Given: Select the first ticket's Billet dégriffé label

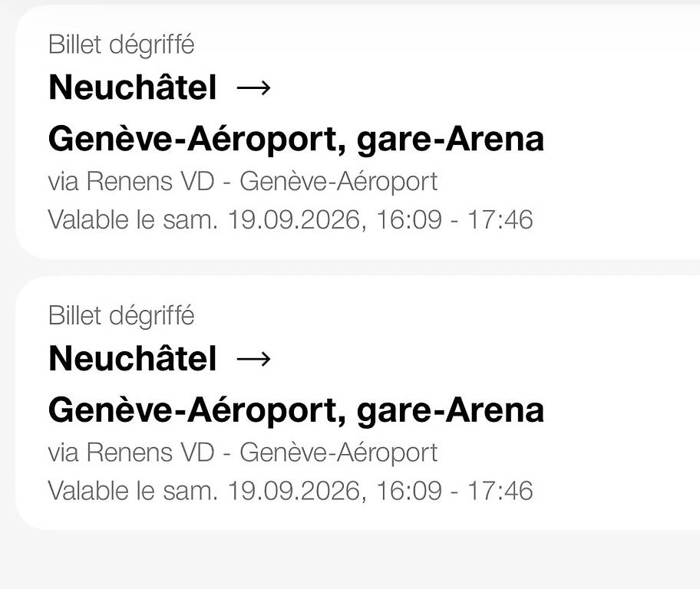Looking at the screenshot, I should (x=121, y=45).
